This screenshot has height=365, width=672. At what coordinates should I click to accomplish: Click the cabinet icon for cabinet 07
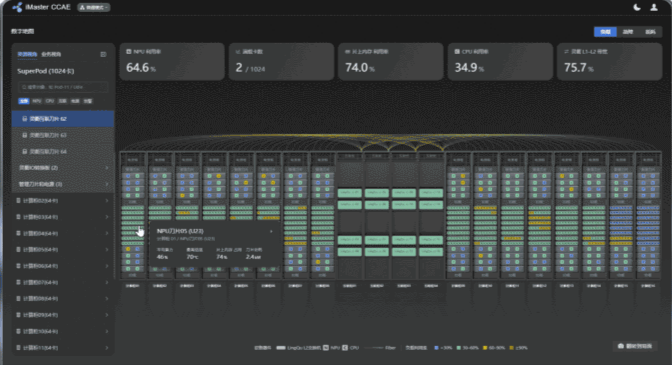coord(18,282)
